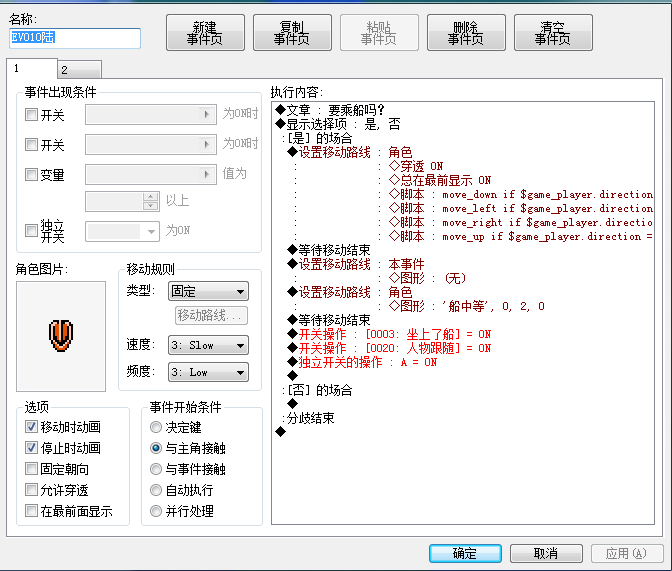
Task: Enable the second 开关 condition checkbox
Action: coord(31,144)
